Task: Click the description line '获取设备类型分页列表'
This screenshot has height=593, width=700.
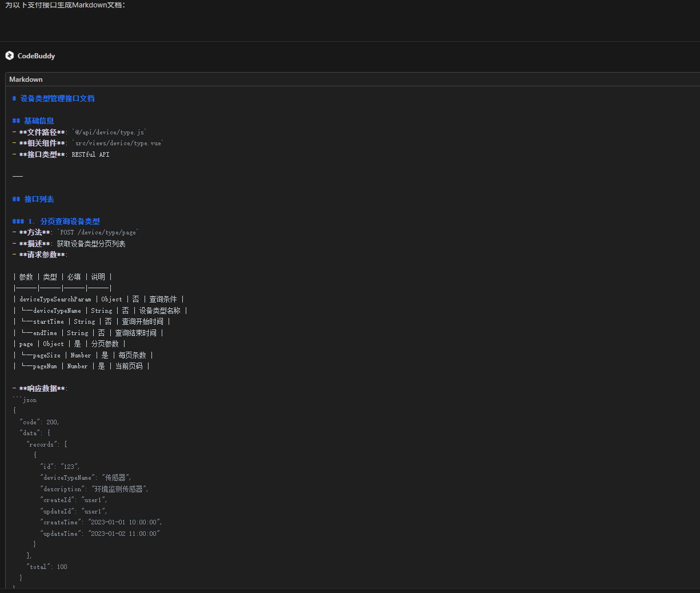Action: point(69,244)
